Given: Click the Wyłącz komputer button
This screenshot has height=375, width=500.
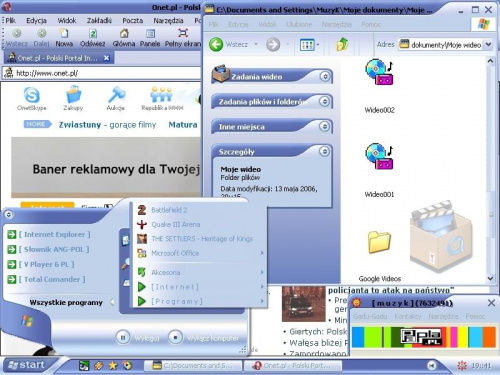Looking at the screenshot, I should click(204, 338).
